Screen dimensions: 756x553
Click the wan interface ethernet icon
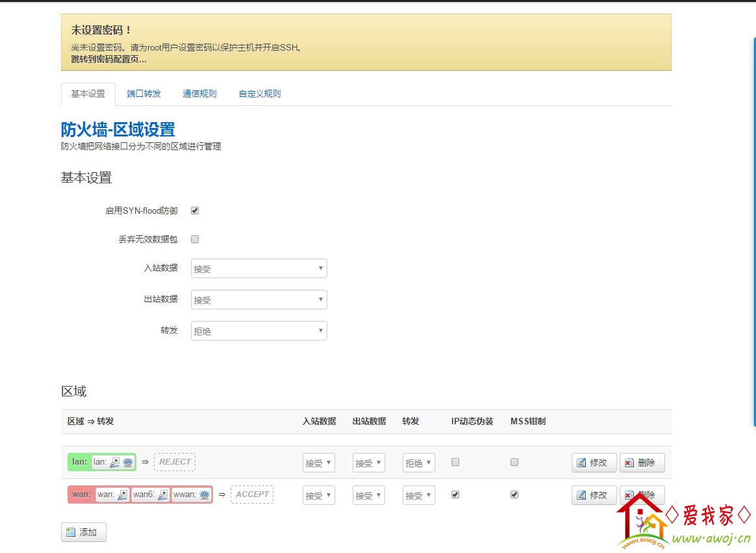[122, 495]
